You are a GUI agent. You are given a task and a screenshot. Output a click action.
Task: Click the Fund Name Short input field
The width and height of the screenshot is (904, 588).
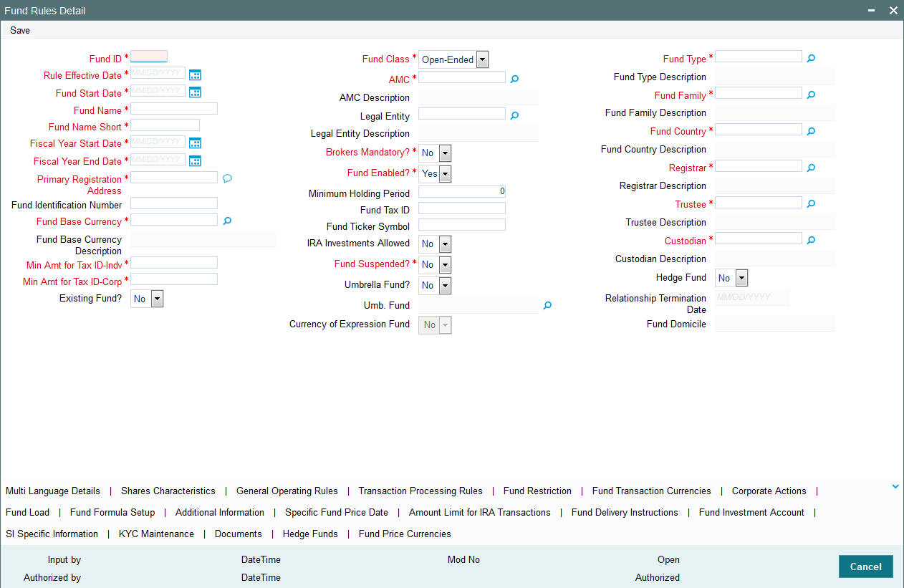[165, 125]
